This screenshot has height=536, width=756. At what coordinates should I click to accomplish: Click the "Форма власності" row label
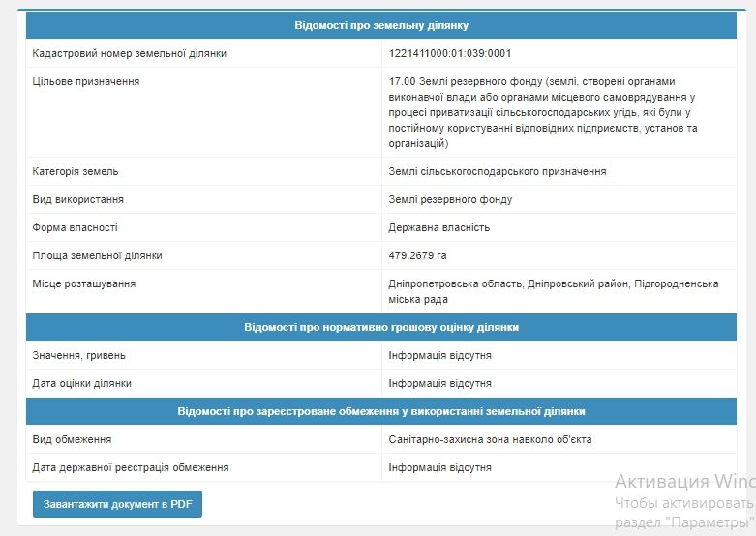coord(76,228)
